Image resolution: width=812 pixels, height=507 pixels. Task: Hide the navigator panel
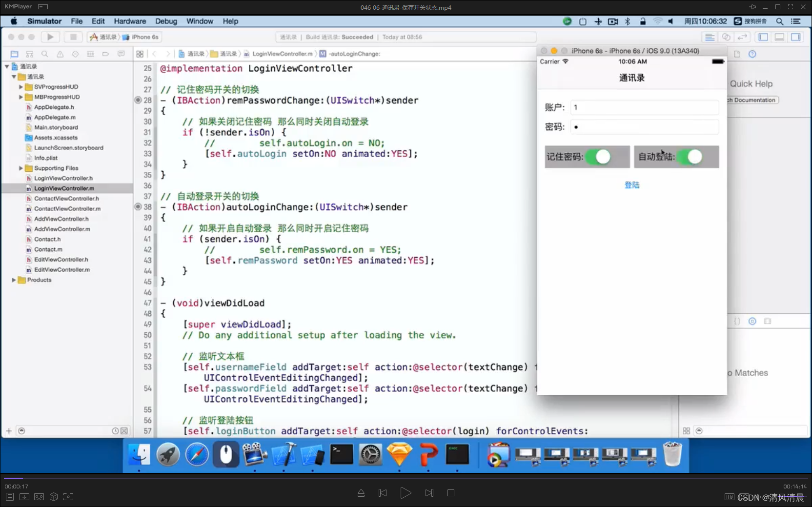tap(764, 37)
